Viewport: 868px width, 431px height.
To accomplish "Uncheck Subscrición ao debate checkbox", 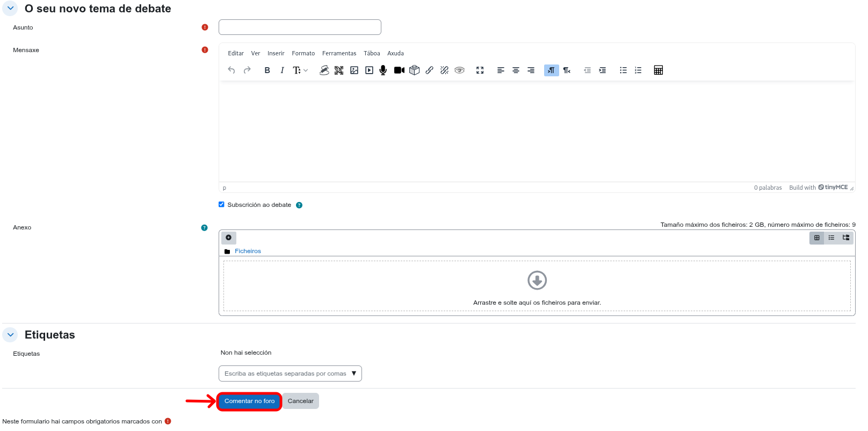I will pyautogui.click(x=221, y=204).
